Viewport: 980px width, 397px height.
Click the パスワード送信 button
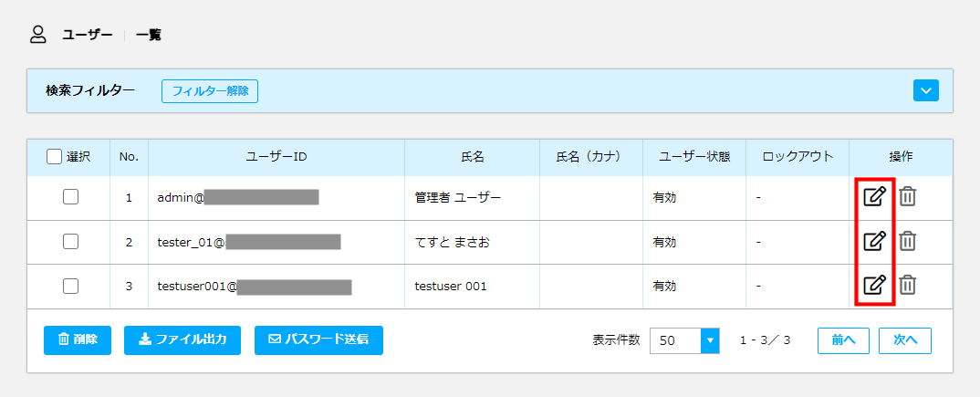[x=318, y=340]
